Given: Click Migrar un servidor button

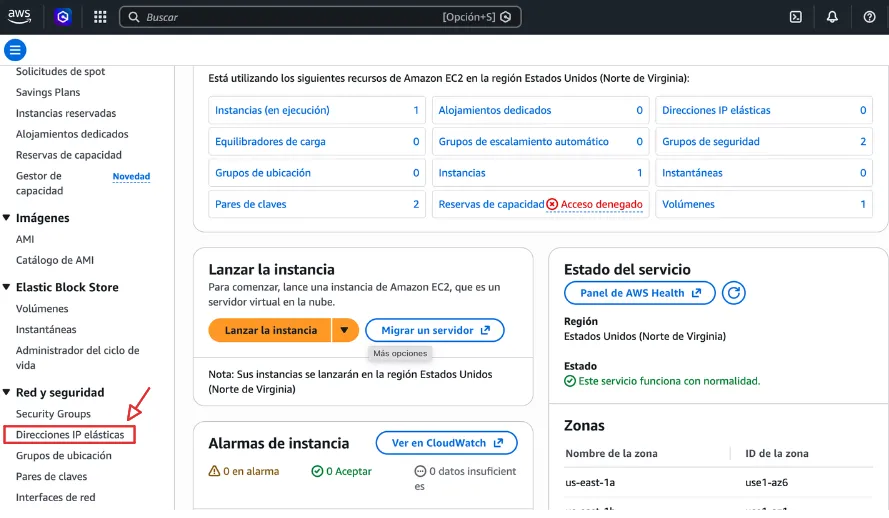Looking at the screenshot, I should point(435,330).
